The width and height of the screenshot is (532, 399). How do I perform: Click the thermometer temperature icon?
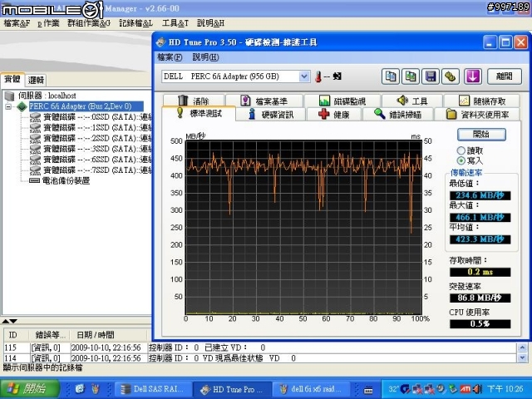(318, 76)
